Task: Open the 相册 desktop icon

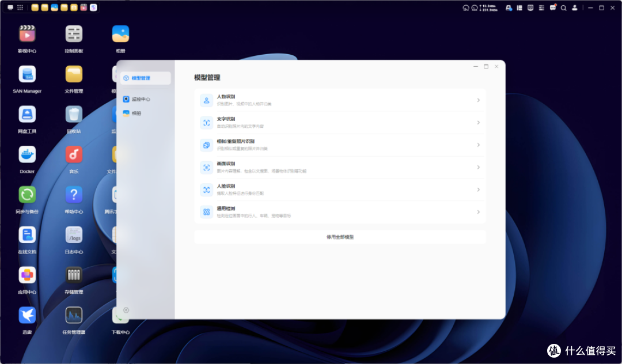Action: point(120,34)
